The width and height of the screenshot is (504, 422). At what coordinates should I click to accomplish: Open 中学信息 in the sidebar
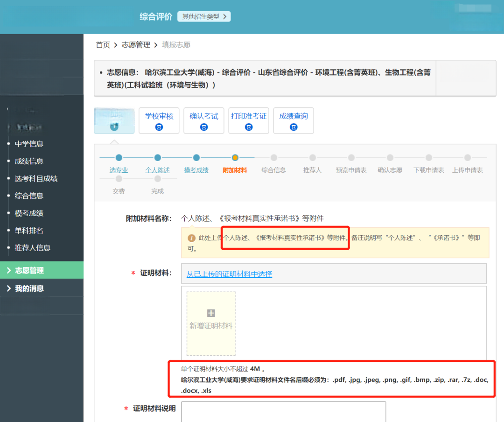tap(29, 144)
